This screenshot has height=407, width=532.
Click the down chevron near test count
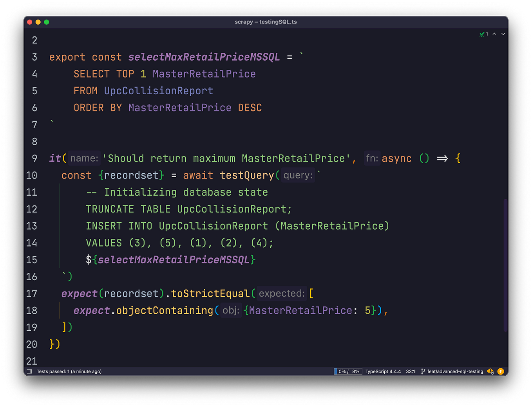click(x=503, y=34)
